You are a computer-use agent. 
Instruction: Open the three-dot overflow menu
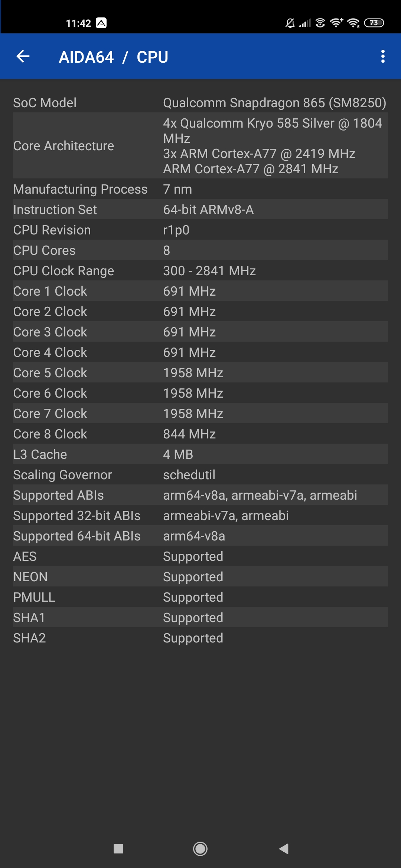click(383, 56)
